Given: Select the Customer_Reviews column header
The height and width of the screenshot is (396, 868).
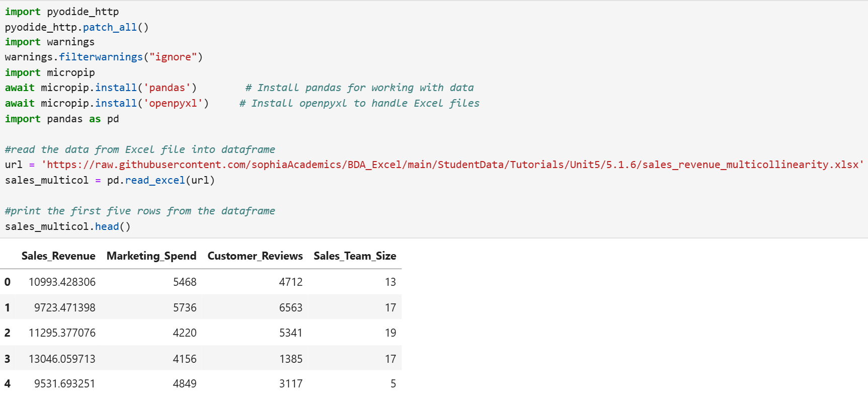Looking at the screenshot, I should click(x=255, y=256).
